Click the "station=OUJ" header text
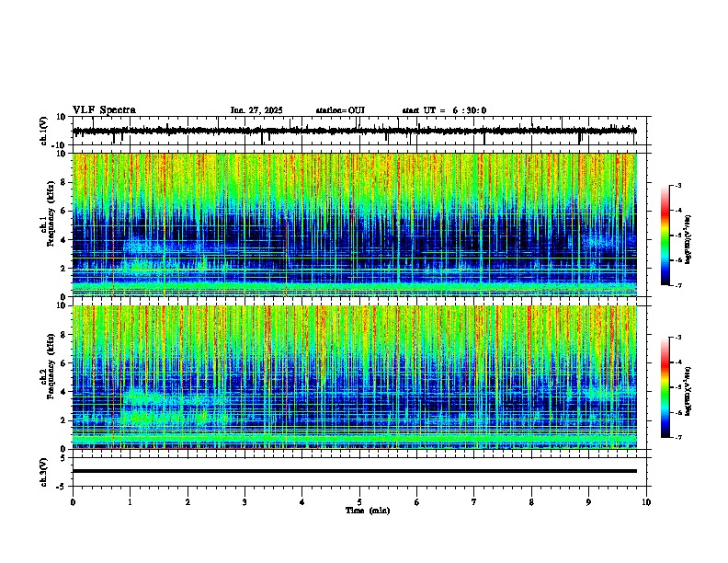This screenshot has height=563, width=728. (340, 110)
